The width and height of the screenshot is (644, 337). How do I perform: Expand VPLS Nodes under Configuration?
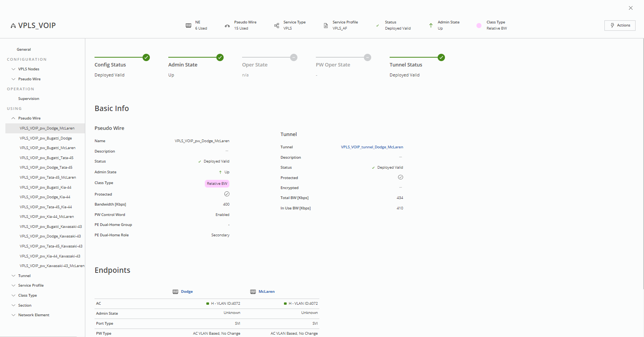pyautogui.click(x=14, y=69)
